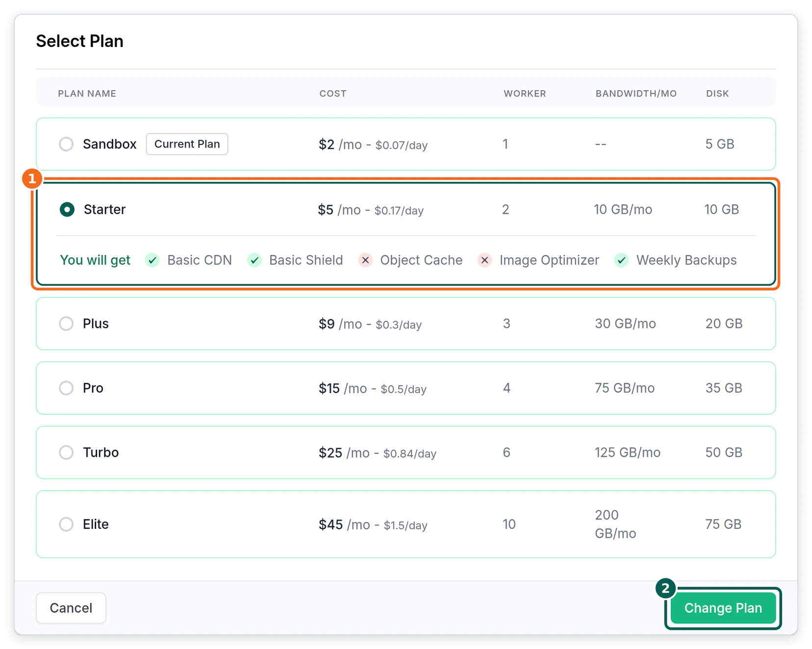Click the Image Optimizer cross icon
The width and height of the screenshot is (812, 649).
(x=485, y=260)
